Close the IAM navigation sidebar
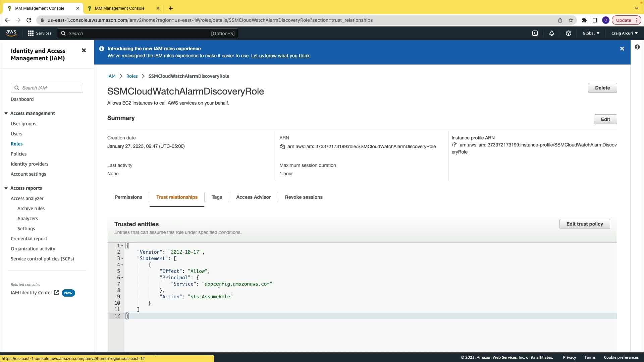Image resolution: width=644 pixels, height=362 pixels. 84,50
